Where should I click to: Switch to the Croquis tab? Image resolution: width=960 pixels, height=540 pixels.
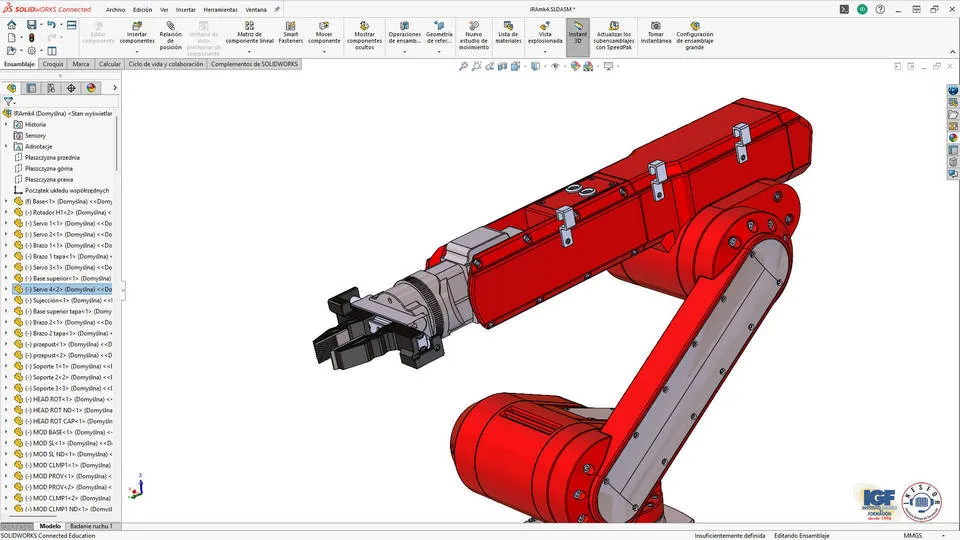(x=53, y=64)
